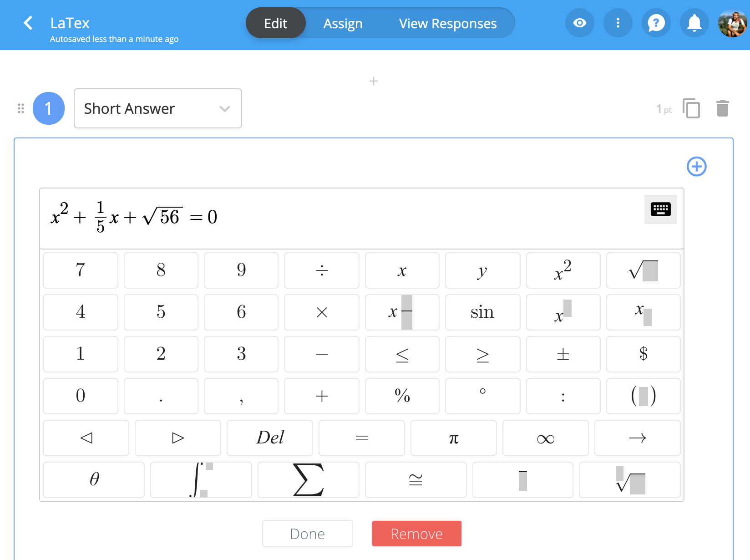The height and width of the screenshot is (560, 750).
Task: Open the Short Answer question type dropdown
Action: coord(157,108)
